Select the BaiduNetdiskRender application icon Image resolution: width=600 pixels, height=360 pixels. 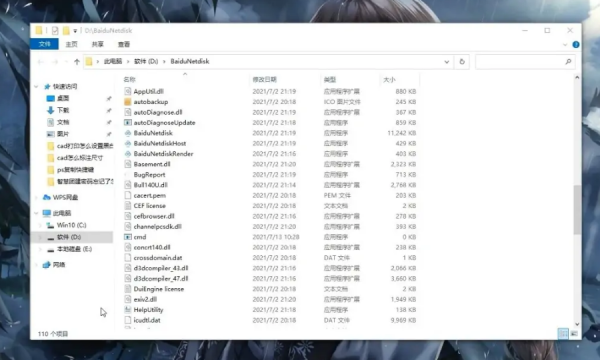pos(127,154)
